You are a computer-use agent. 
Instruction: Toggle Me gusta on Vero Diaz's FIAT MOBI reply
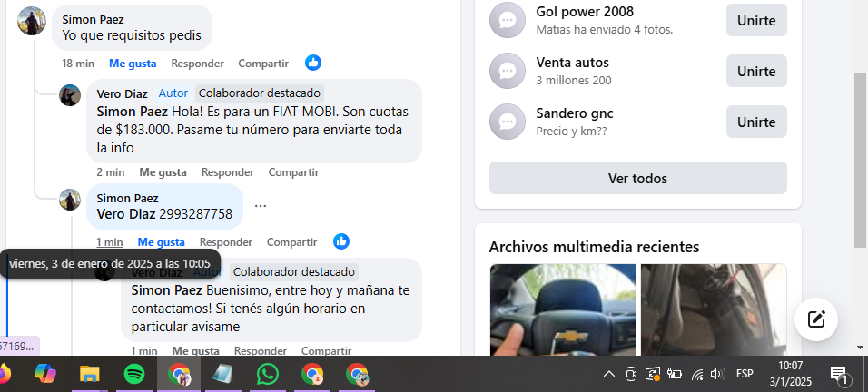pos(163,172)
